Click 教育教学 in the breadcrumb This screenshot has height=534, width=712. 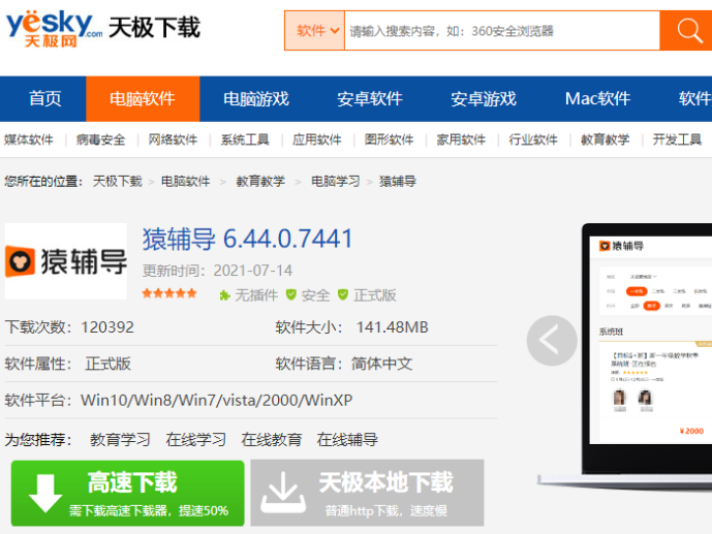(261, 182)
